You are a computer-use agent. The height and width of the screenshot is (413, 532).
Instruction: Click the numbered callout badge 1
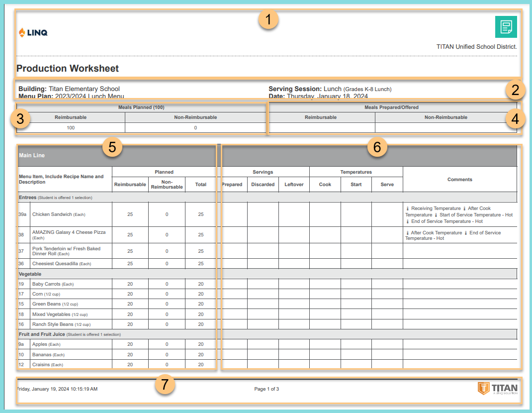[267, 20]
